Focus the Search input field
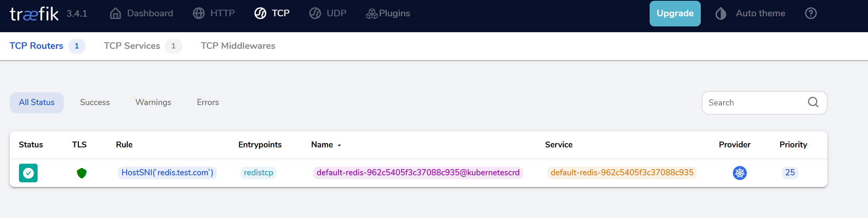The image size is (868, 218). click(764, 103)
